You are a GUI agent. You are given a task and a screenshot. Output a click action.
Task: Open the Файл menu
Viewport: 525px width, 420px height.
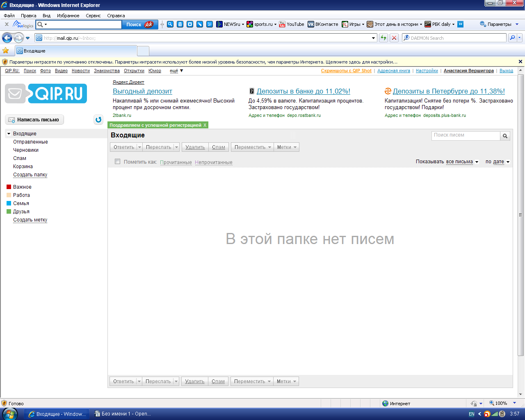[x=9, y=16]
